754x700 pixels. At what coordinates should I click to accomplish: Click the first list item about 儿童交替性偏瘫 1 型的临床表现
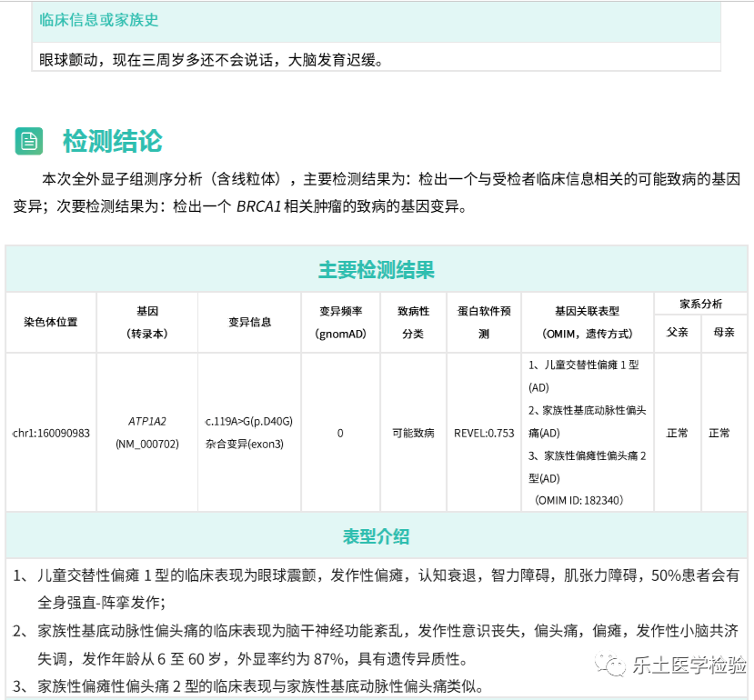tap(376, 575)
